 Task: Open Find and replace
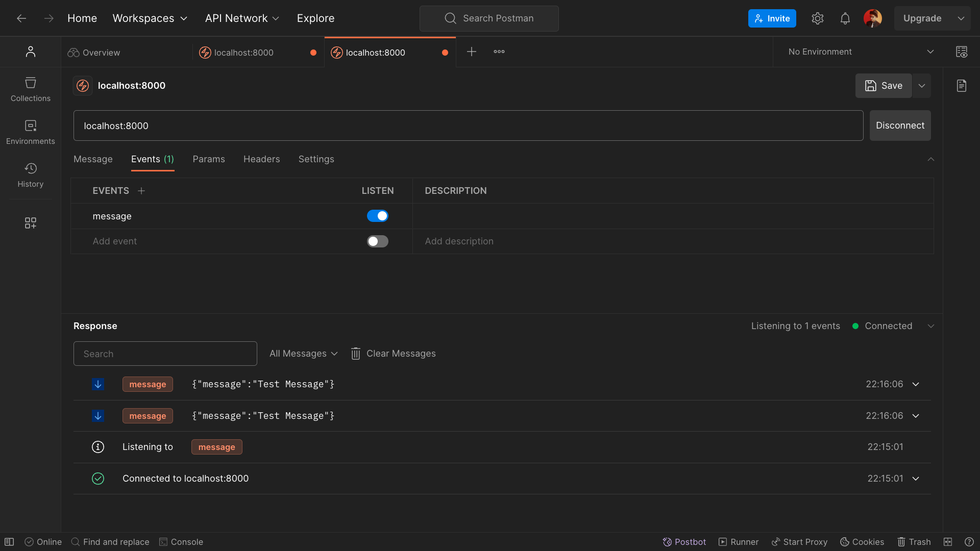coord(110,542)
